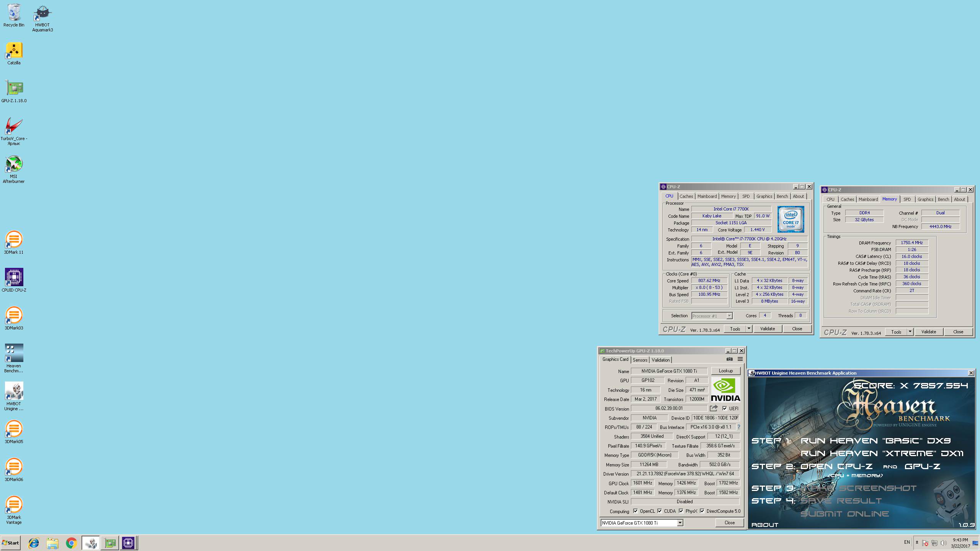Click Tools button in left CPU-Z

pos(735,329)
